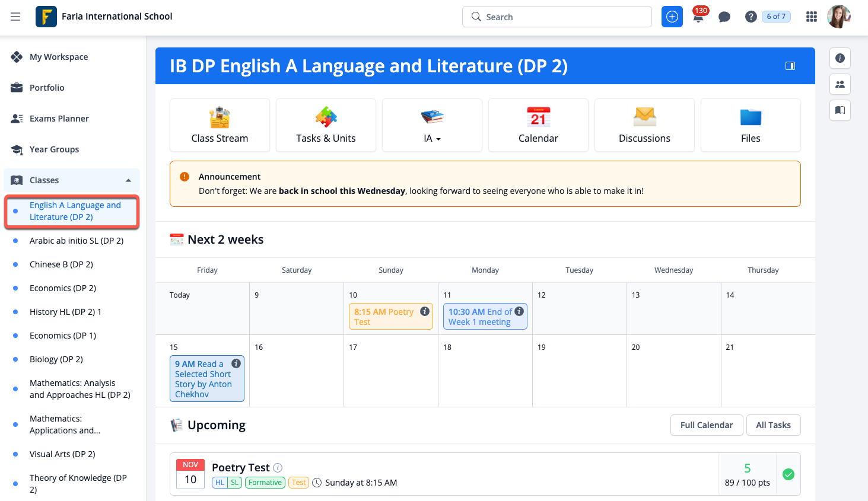Toggle the side panel in class header

[x=790, y=66]
